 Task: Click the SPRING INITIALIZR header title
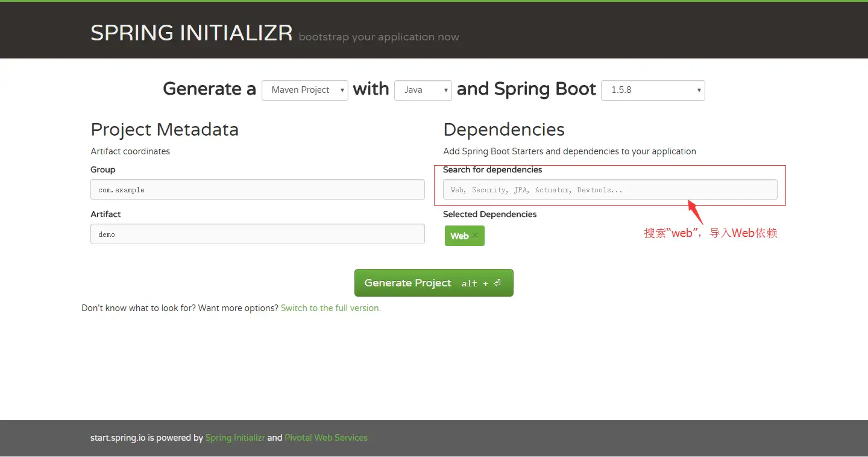191,33
